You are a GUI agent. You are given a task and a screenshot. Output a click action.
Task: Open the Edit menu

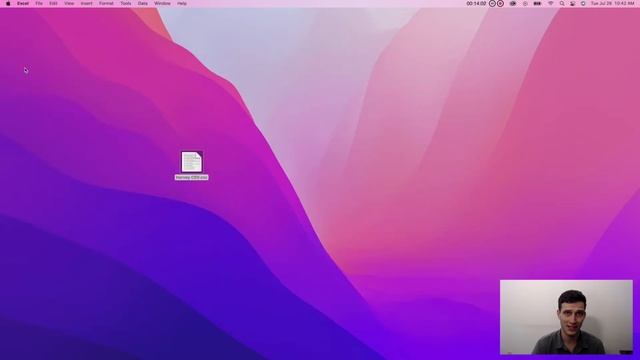(53, 3)
